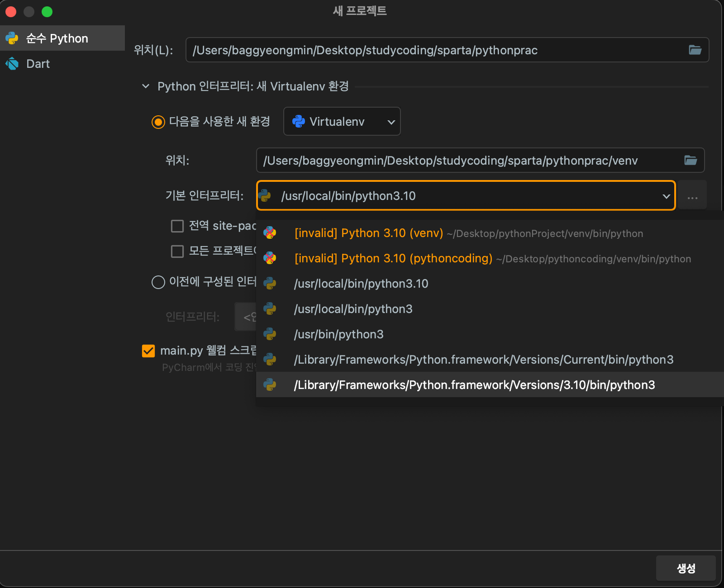This screenshot has width=724, height=588.
Task: Open the interpreter browse ellipsis button
Action: click(692, 195)
